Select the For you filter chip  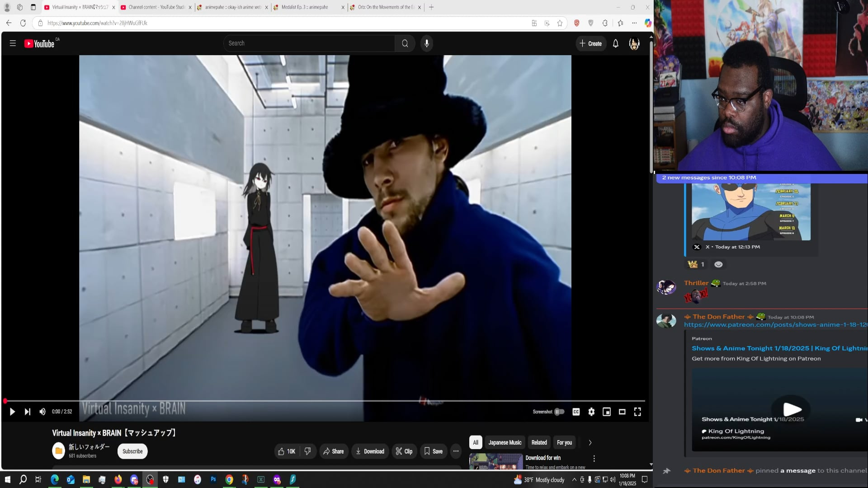564,442
